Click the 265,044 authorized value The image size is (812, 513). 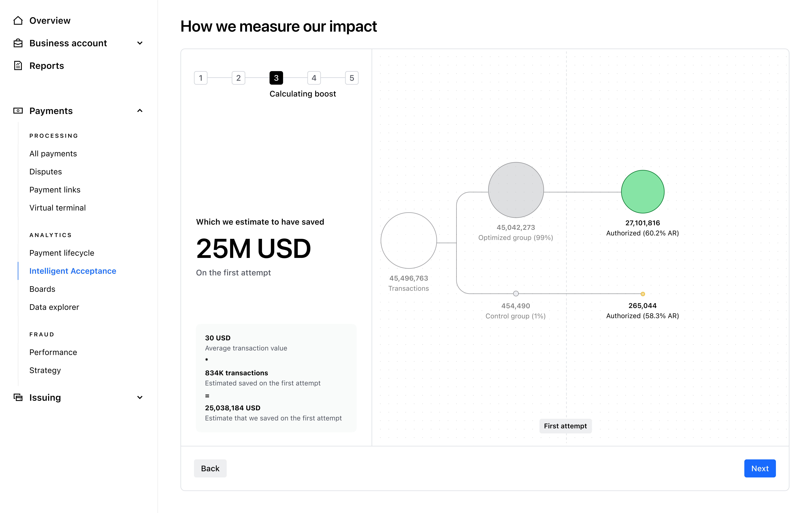coord(643,305)
